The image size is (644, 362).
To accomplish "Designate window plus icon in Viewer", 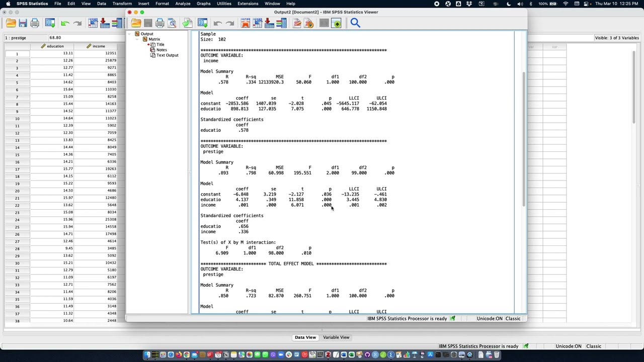I will click(336, 23).
